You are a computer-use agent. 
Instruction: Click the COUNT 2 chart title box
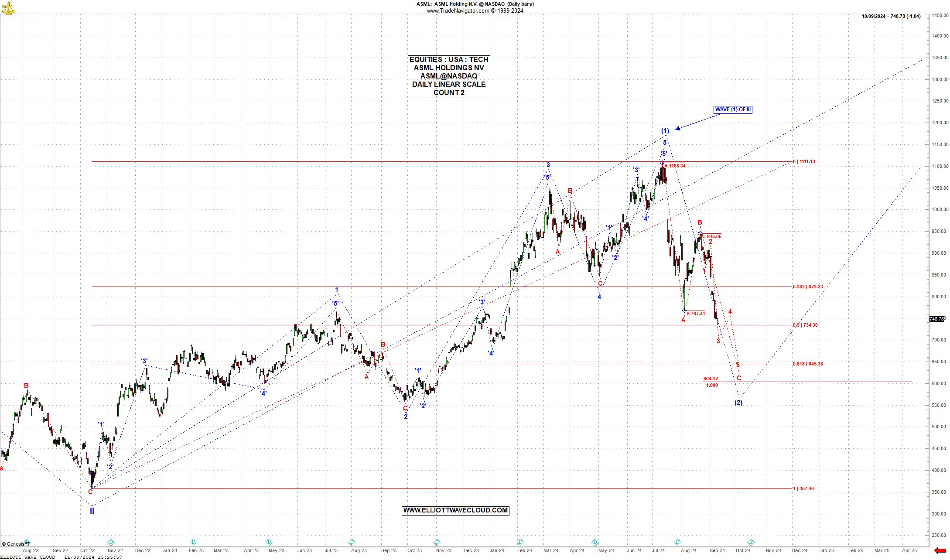click(x=449, y=92)
